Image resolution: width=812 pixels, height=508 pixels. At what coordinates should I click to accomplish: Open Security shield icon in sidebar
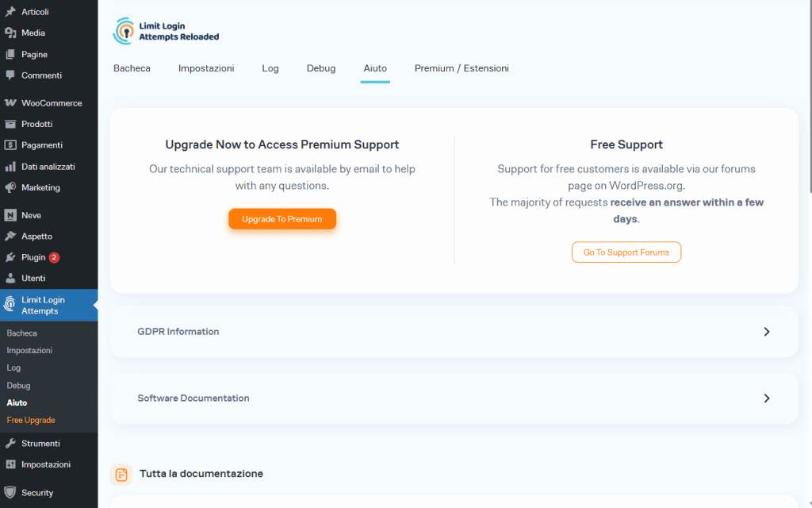pyautogui.click(x=10, y=493)
